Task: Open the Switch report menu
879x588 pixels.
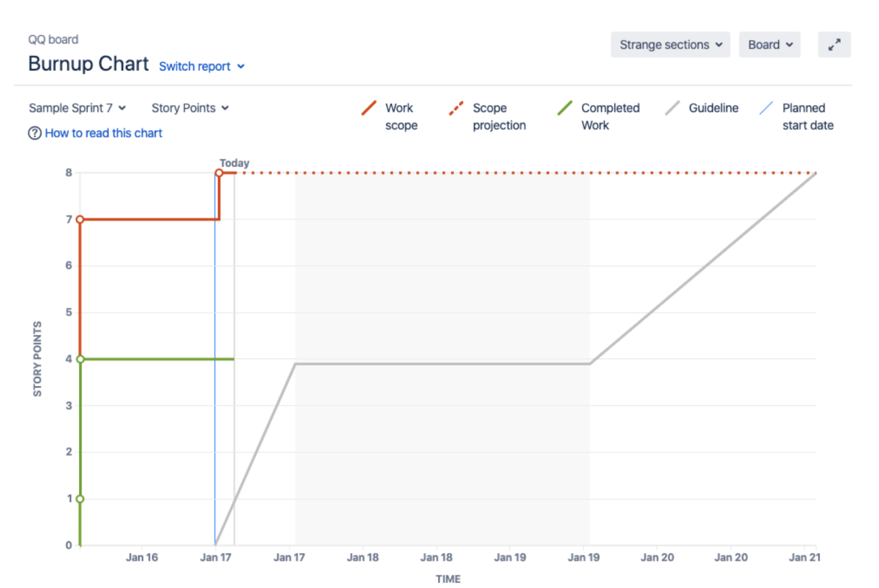Action: 201,66
